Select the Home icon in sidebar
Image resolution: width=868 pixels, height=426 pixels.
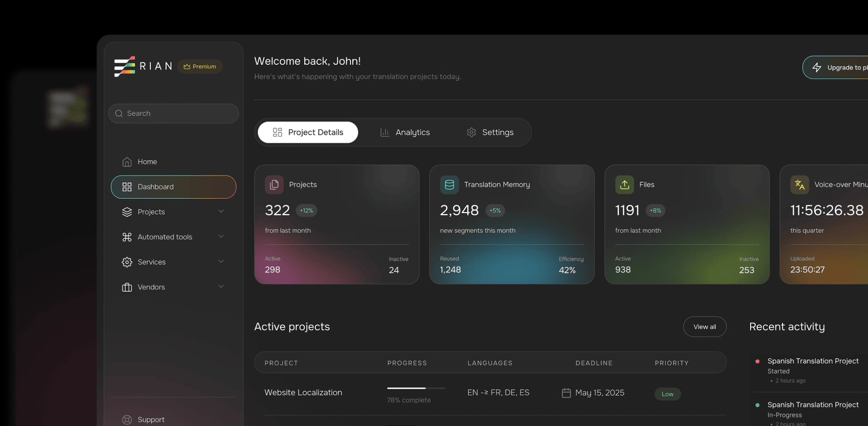tap(127, 161)
